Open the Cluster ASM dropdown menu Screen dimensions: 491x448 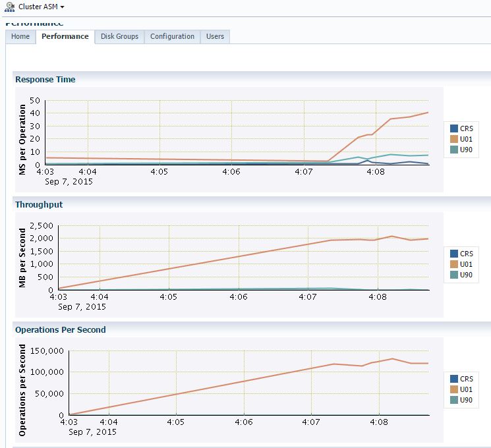[x=42, y=7]
